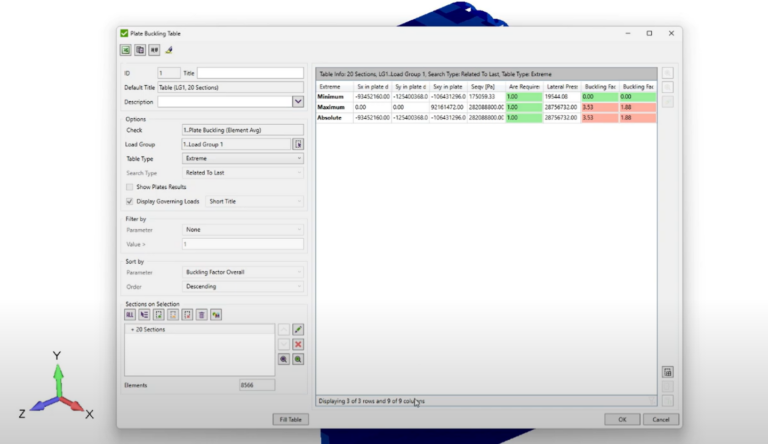This screenshot has width=768, height=444.
Task: Click the Excel export icon in toolbar
Action: [126, 49]
